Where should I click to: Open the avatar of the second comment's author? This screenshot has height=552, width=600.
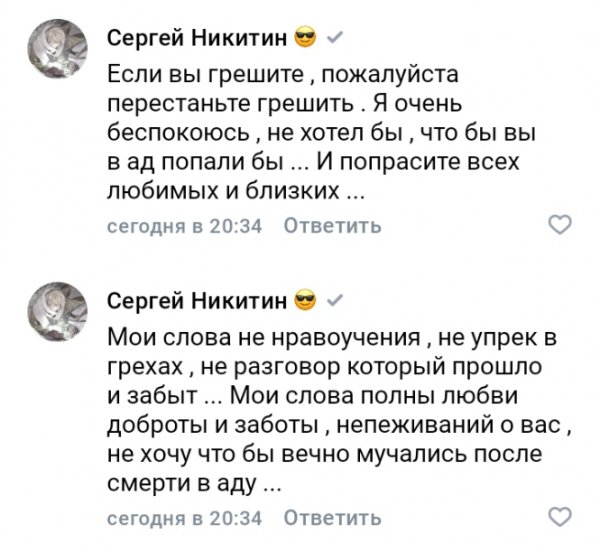pyautogui.click(x=61, y=309)
